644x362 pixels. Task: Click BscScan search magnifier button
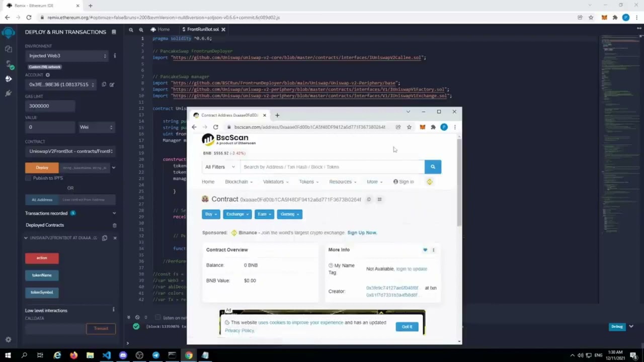click(x=433, y=167)
